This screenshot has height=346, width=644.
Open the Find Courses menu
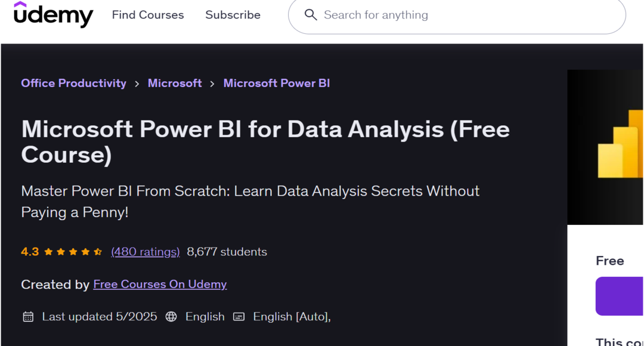click(148, 15)
